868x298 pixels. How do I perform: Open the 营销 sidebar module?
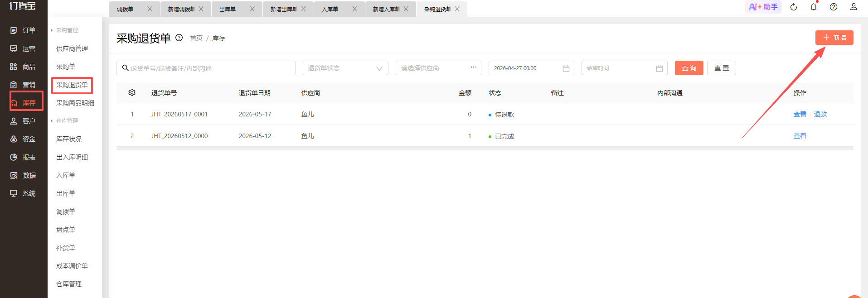tap(23, 85)
